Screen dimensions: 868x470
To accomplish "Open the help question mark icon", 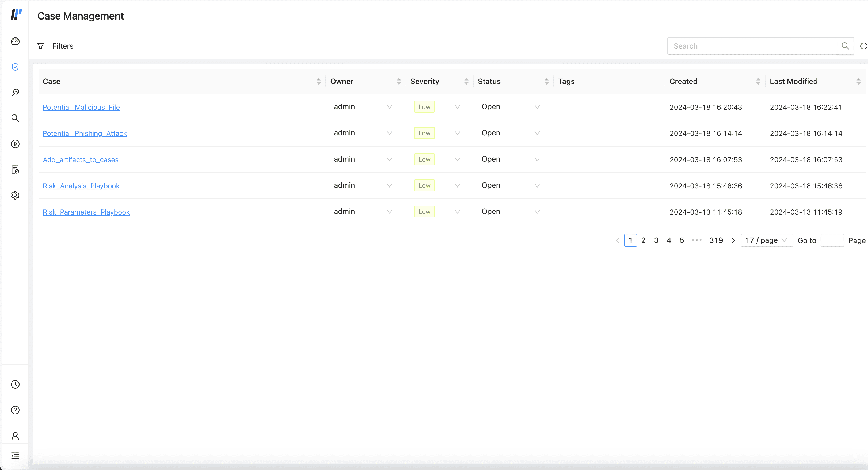I will click(x=15, y=410).
